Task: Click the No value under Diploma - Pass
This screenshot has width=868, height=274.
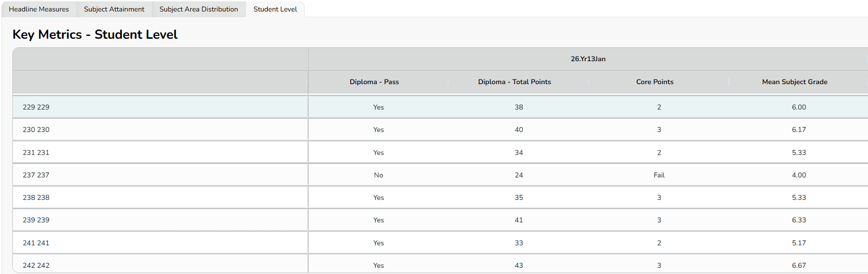Action: (x=378, y=175)
